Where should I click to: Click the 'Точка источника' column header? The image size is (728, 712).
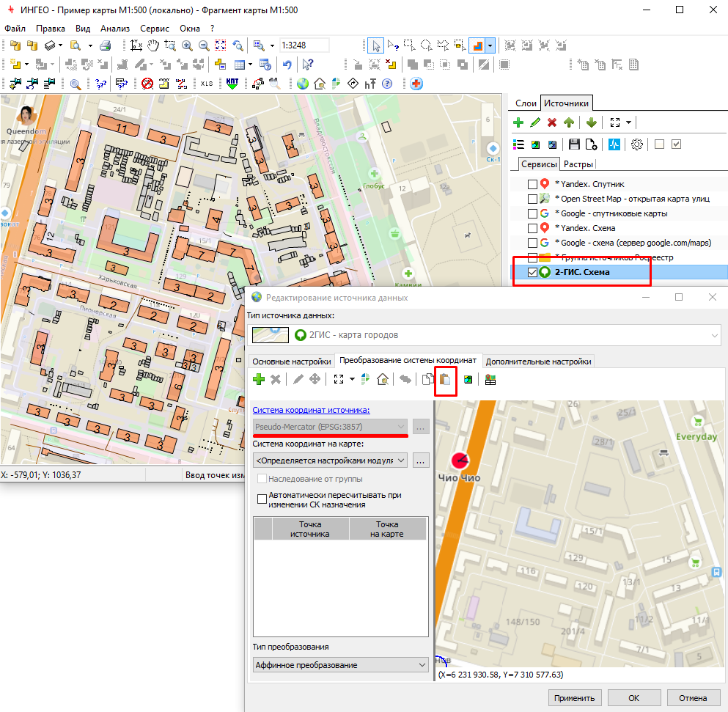(309, 529)
